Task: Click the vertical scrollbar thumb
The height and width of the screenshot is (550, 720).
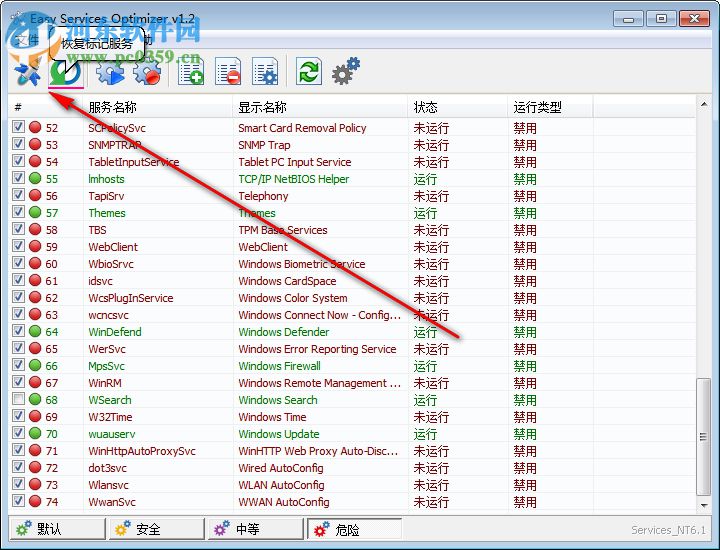Action: [x=703, y=437]
